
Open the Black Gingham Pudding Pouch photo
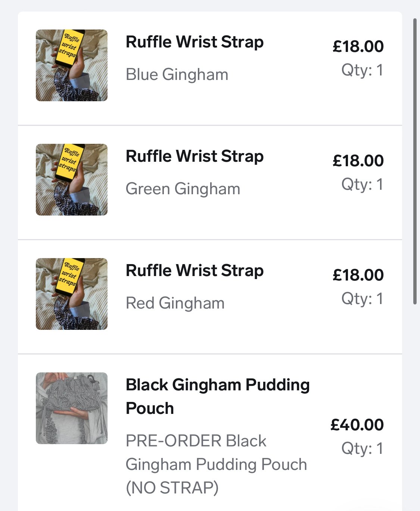click(72, 408)
